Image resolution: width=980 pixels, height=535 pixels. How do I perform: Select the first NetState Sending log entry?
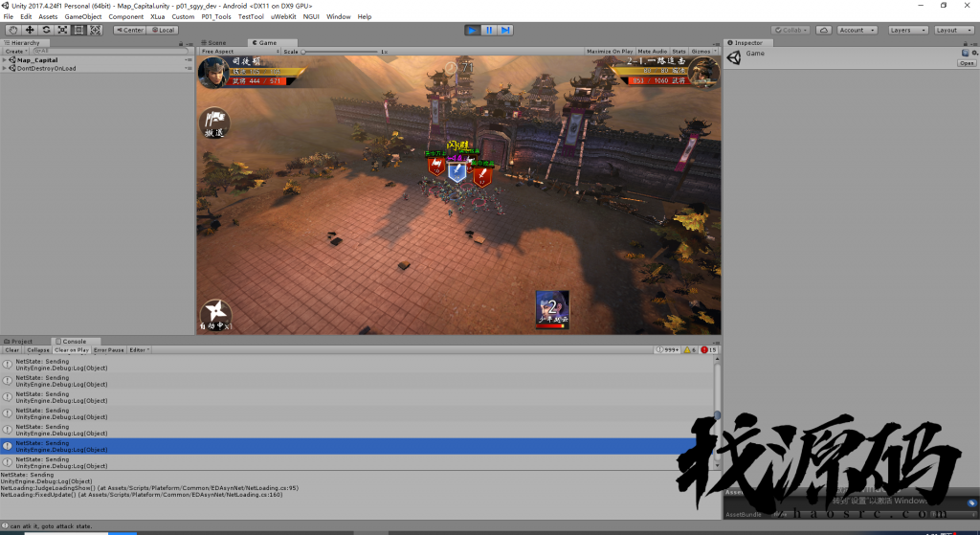tap(356, 365)
